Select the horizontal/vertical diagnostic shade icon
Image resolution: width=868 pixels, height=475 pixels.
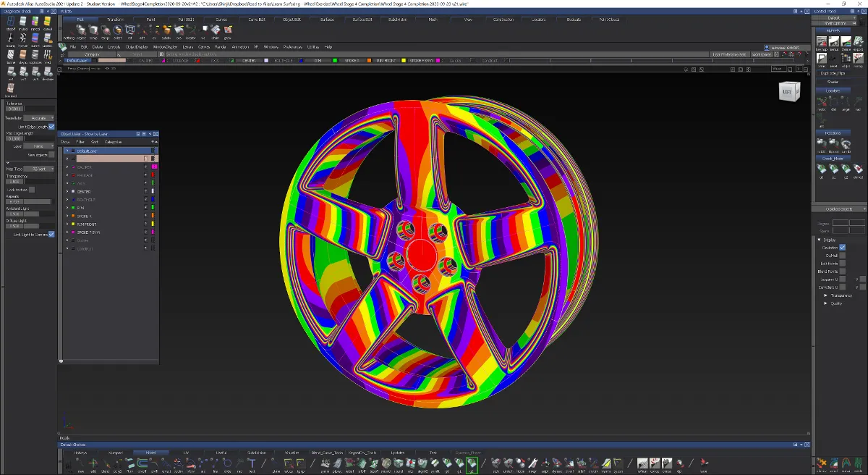pyautogui.click(x=22, y=39)
